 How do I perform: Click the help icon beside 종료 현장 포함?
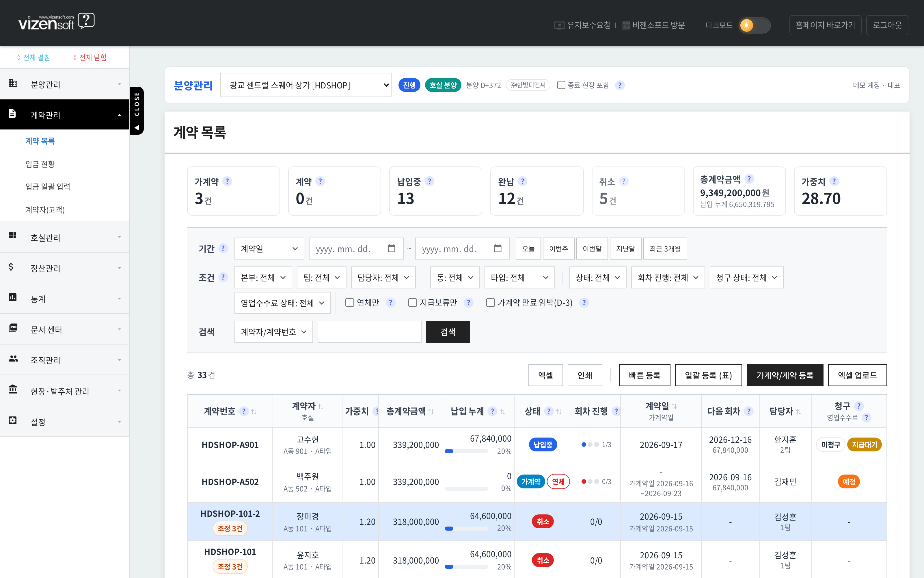pos(620,85)
